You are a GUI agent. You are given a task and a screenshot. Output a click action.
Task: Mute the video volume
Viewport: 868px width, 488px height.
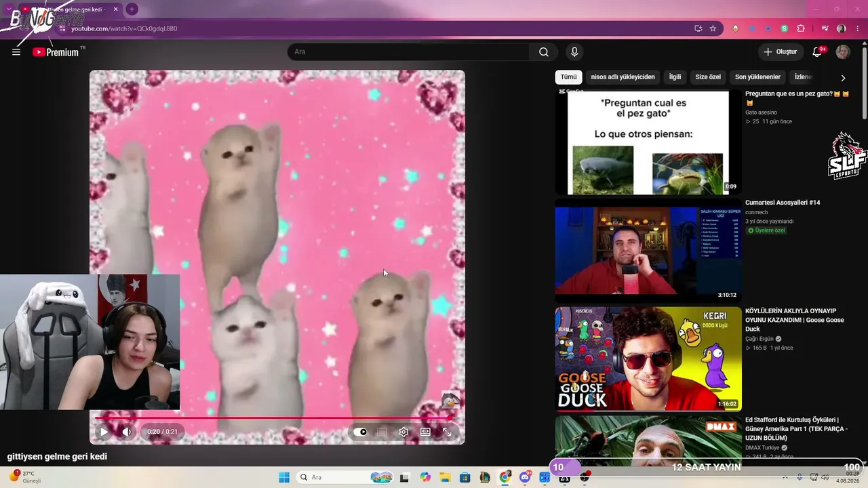point(126,432)
